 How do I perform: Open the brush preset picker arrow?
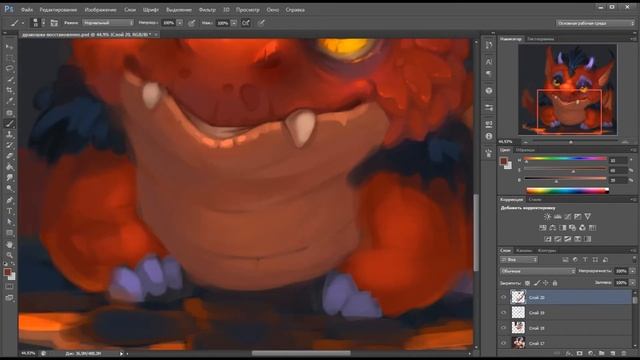(43, 23)
